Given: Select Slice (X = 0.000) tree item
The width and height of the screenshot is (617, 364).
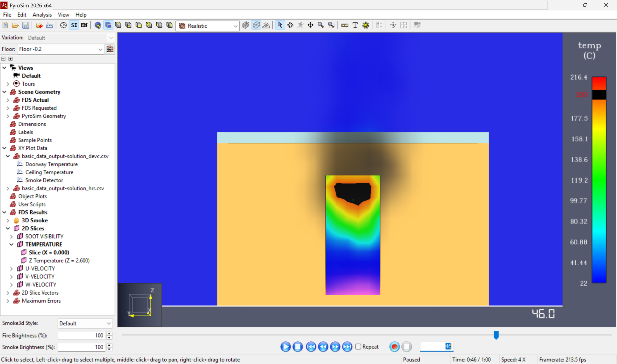Looking at the screenshot, I should (49, 252).
